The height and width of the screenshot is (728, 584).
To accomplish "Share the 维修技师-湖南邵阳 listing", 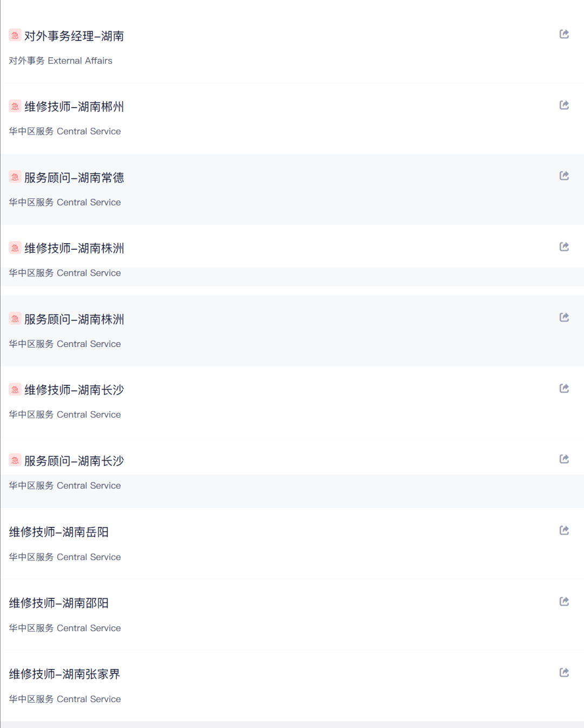I will (564, 602).
